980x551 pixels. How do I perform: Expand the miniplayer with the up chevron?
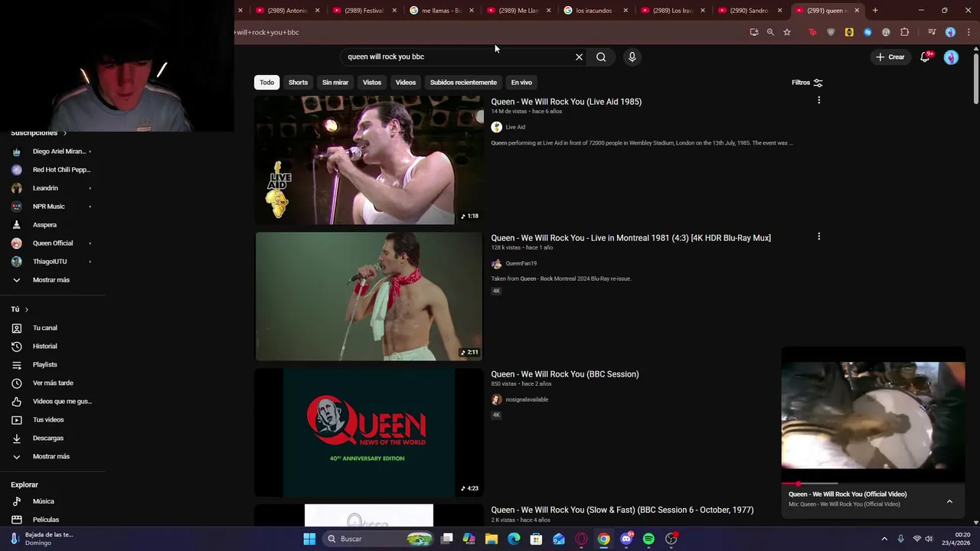(949, 501)
